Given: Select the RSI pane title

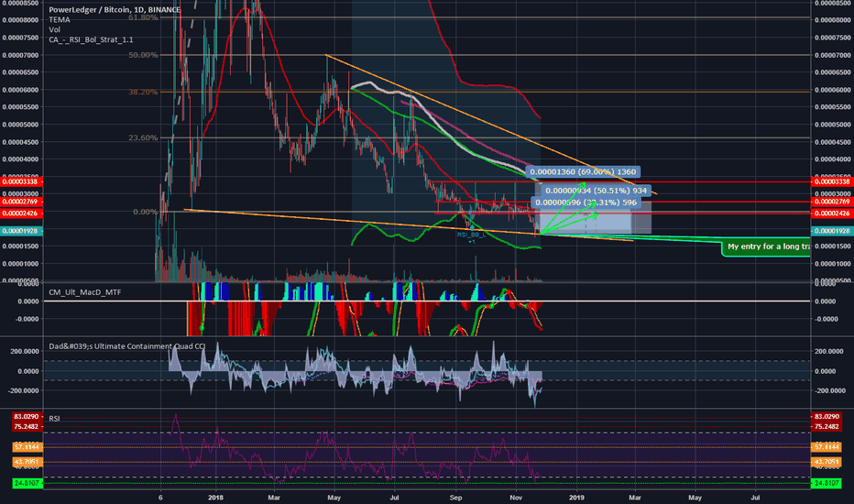Looking at the screenshot, I should pos(54,419).
